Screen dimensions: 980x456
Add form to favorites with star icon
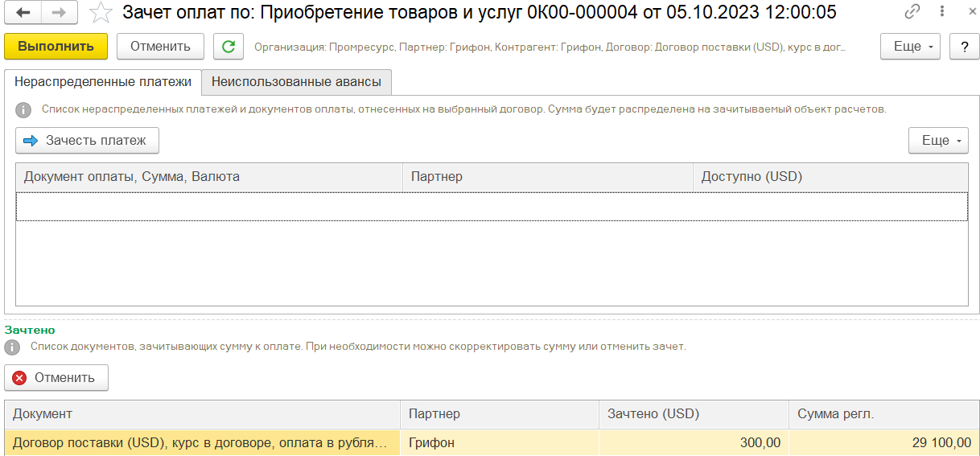click(x=101, y=12)
